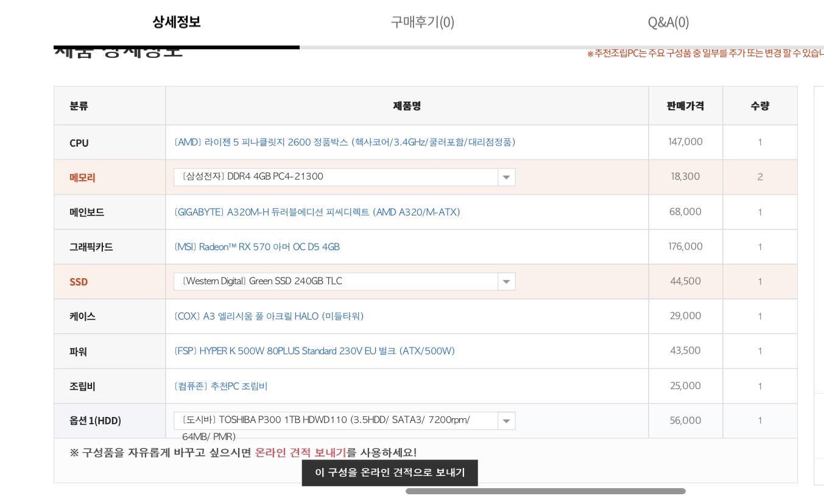Click the horizontal scrollbar thumb
The image size is (824, 504).
545,491
